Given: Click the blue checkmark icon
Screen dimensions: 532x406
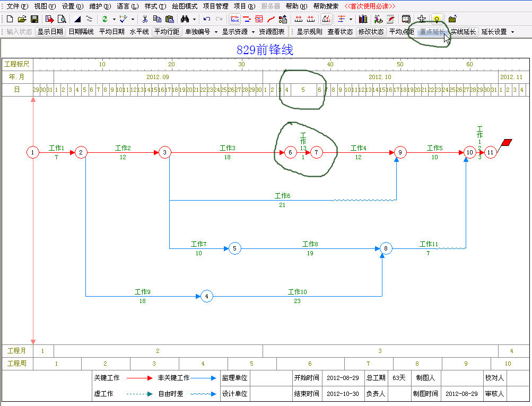Looking at the screenshot, I should coord(123,19).
